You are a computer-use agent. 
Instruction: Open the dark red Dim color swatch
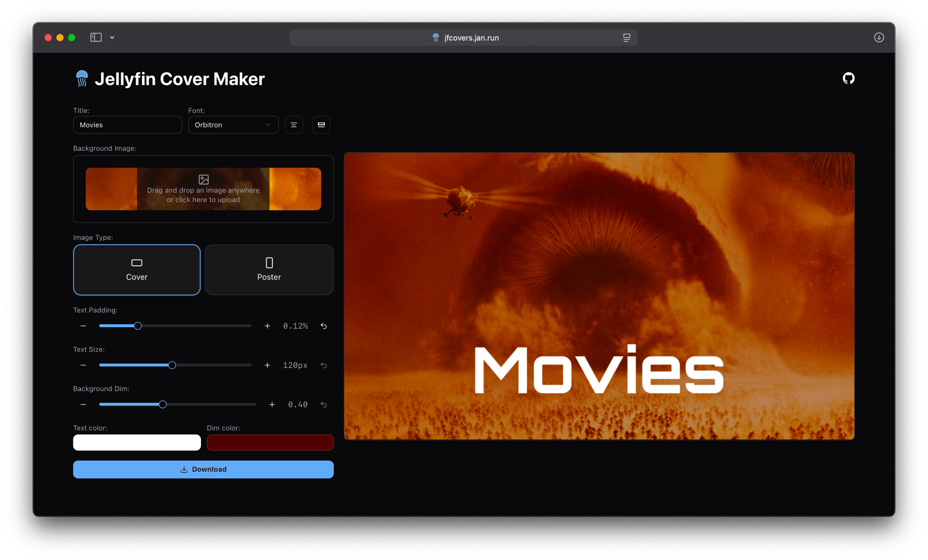coord(270,443)
